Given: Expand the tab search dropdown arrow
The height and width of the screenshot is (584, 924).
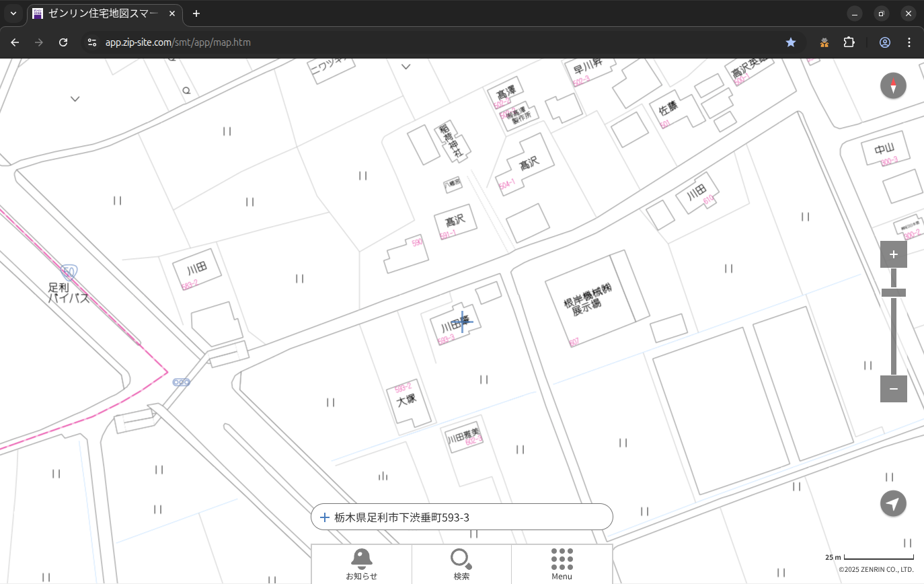Looking at the screenshot, I should tap(13, 13).
